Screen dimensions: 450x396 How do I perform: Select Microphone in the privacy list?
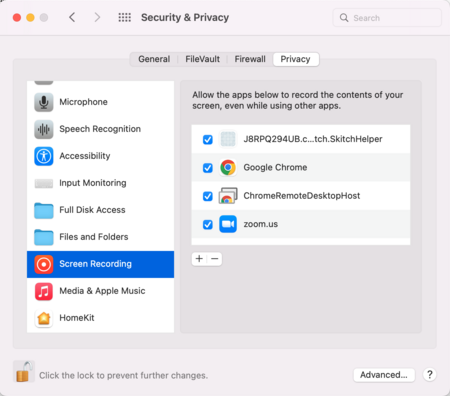coord(100,102)
